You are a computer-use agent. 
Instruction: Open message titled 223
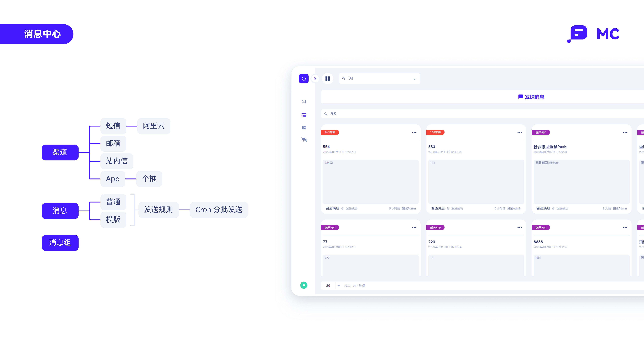[432, 242]
